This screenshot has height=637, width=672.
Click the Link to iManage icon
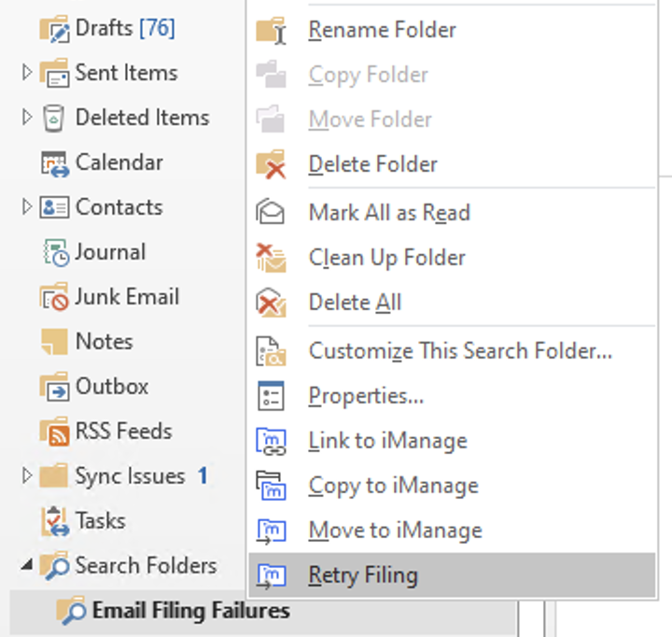[270, 441]
